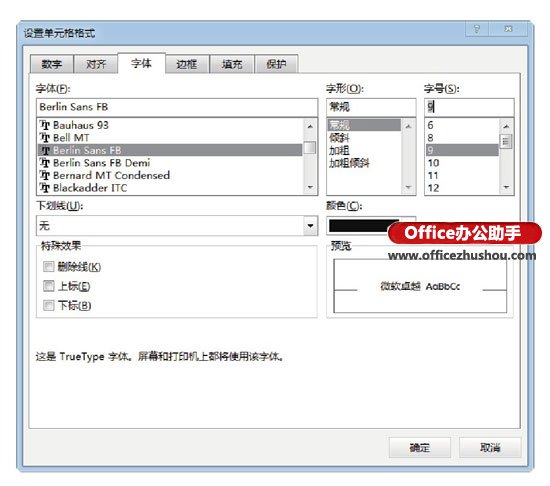Click font size list scroll up arrow
The height and width of the screenshot is (486, 550).
pyautogui.click(x=506, y=126)
